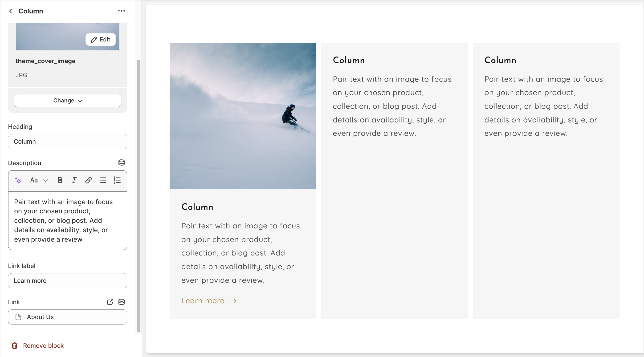Insert a link in Description editor

click(89, 180)
